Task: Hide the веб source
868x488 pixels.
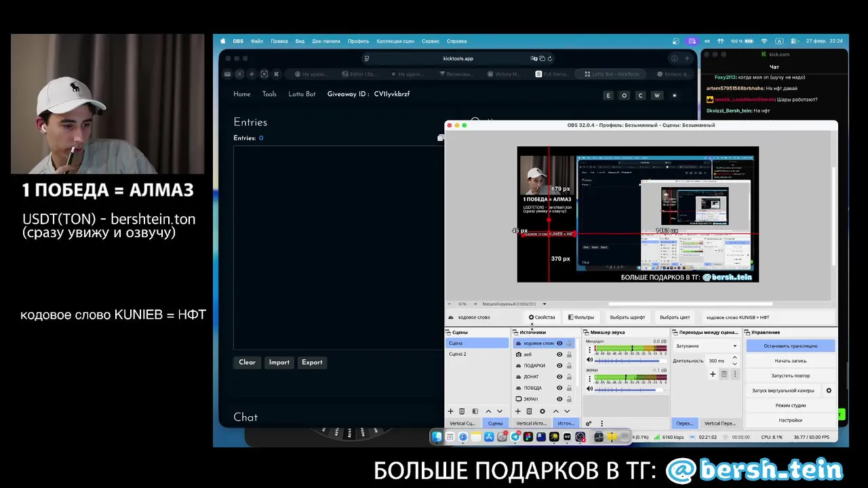Action: pyautogui.click(x=559, y=354)
